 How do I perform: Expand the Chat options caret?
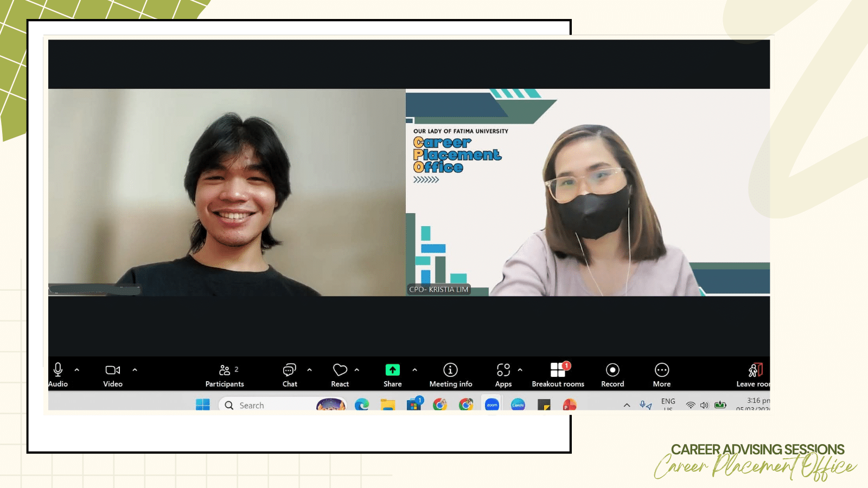tap(310, 370)
